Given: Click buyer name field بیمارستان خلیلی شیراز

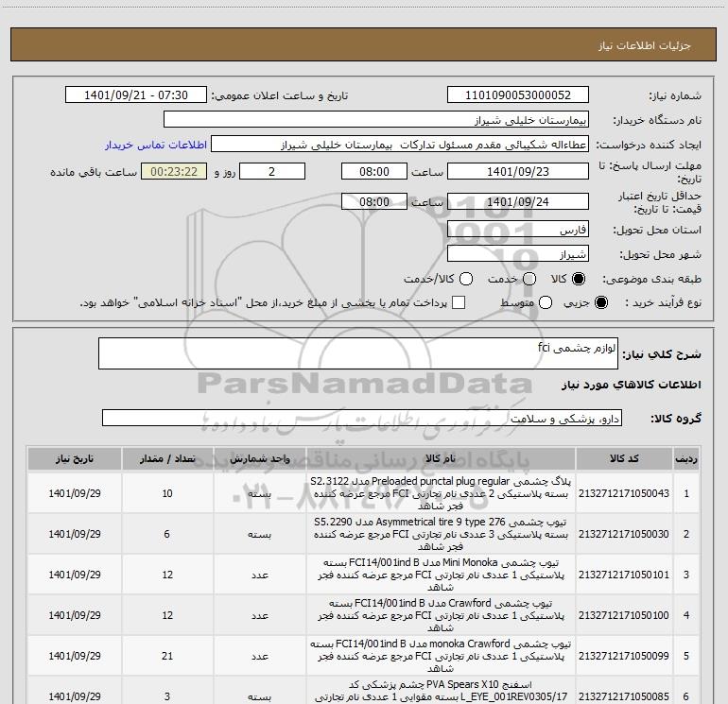Looking at the screenshot, I should click(376, 119).
